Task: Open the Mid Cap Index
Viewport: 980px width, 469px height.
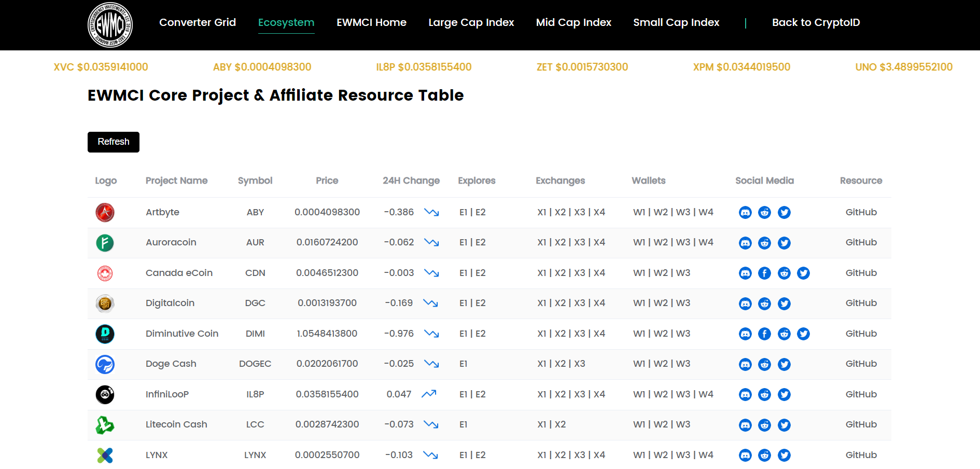Action: click(573, 22)
